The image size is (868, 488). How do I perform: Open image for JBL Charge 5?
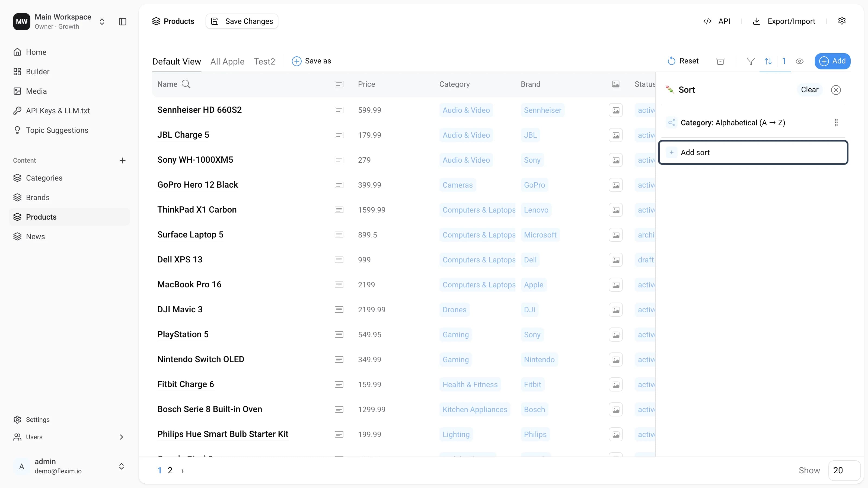(616, 135)
